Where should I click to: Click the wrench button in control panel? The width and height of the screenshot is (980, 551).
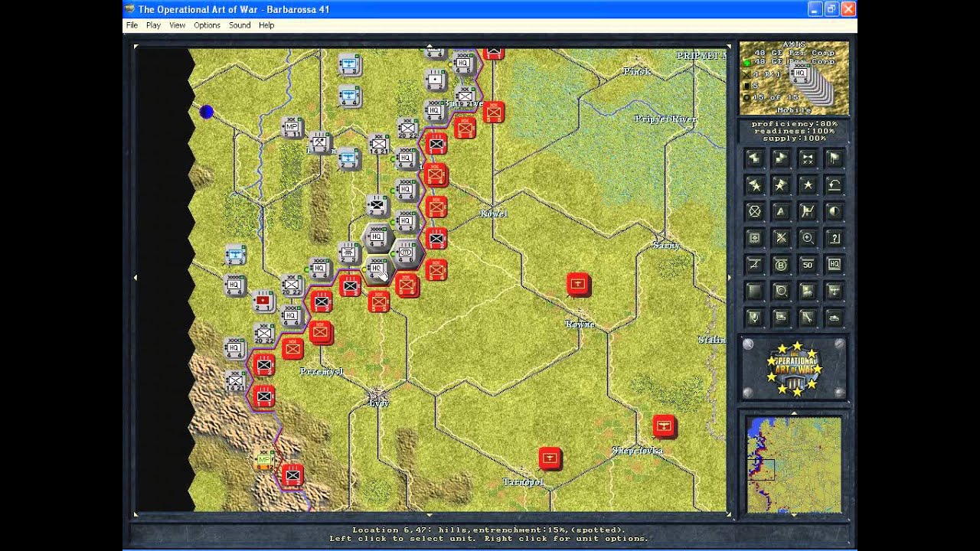[808, 318]
